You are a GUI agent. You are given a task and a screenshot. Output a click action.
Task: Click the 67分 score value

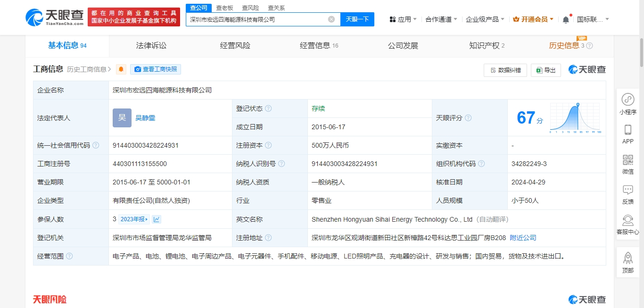click(x=530, y=118)
